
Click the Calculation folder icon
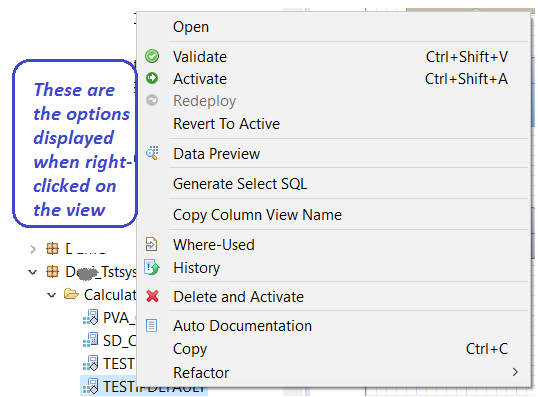click(71, 294)
